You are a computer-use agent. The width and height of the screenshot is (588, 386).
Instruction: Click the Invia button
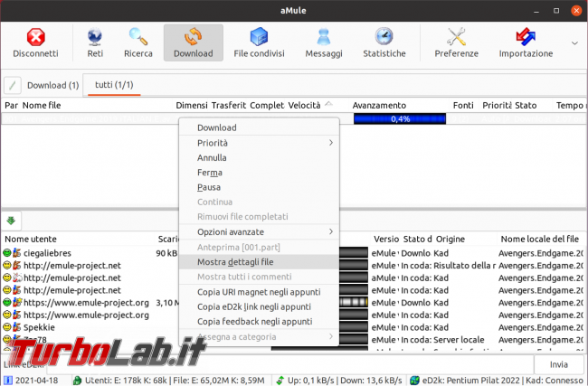click(x=558, y=364)
